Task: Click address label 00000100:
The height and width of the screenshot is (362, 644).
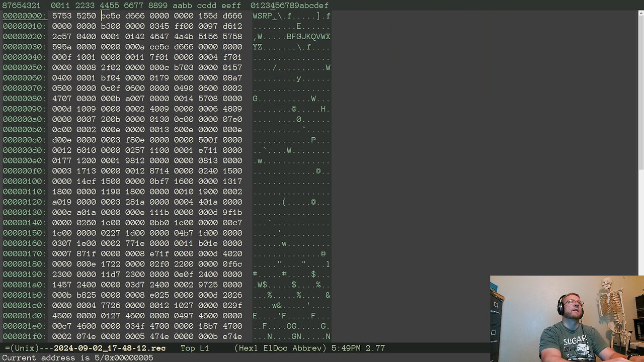Action: [x=24, y=182]
